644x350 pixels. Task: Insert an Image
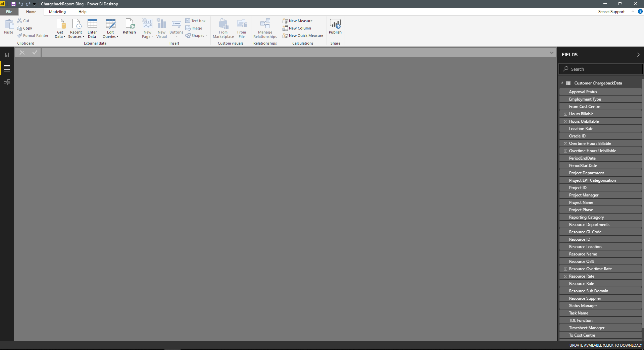pyautogui.click(x=194, y=28)
